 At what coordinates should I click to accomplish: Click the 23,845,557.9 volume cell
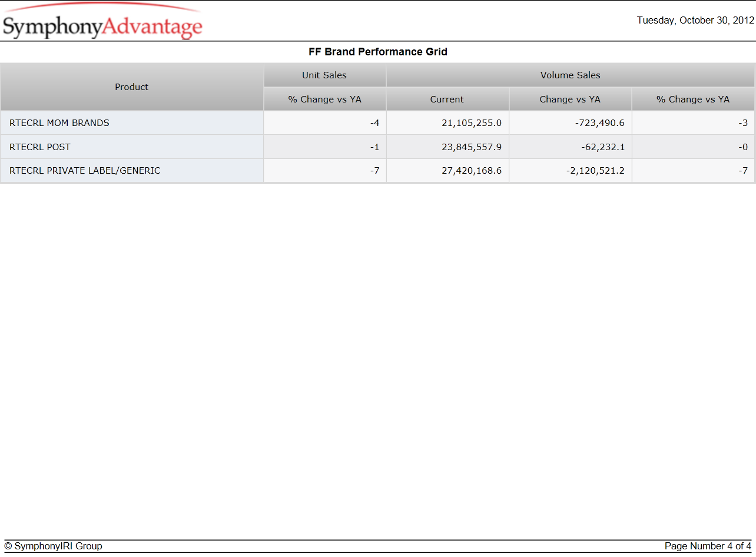pyautogui.click(x=447, y=147)
